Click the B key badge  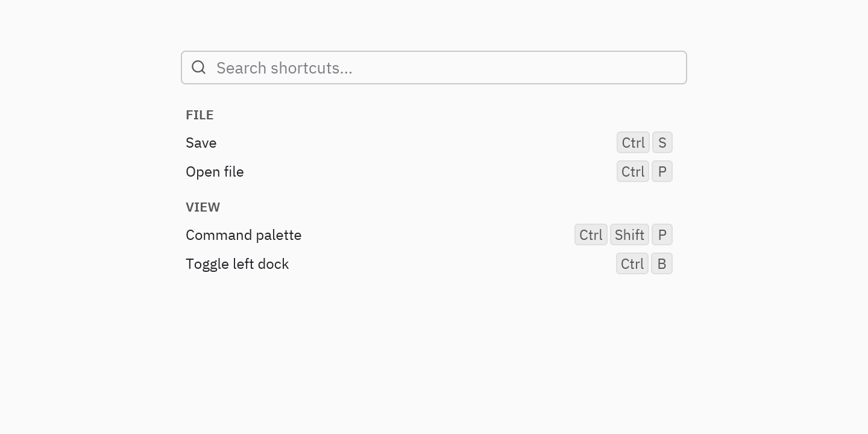[662, 264]
